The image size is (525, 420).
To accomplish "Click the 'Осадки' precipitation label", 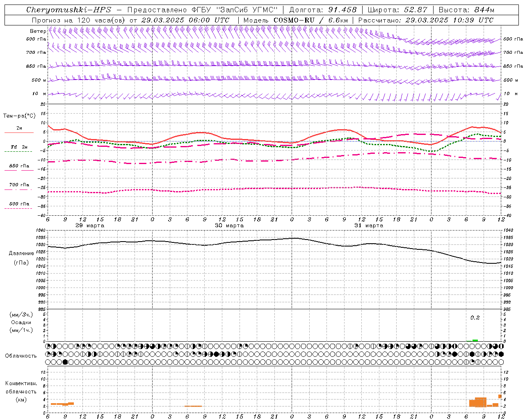I will pyautogui.click(x=21, y=322).
